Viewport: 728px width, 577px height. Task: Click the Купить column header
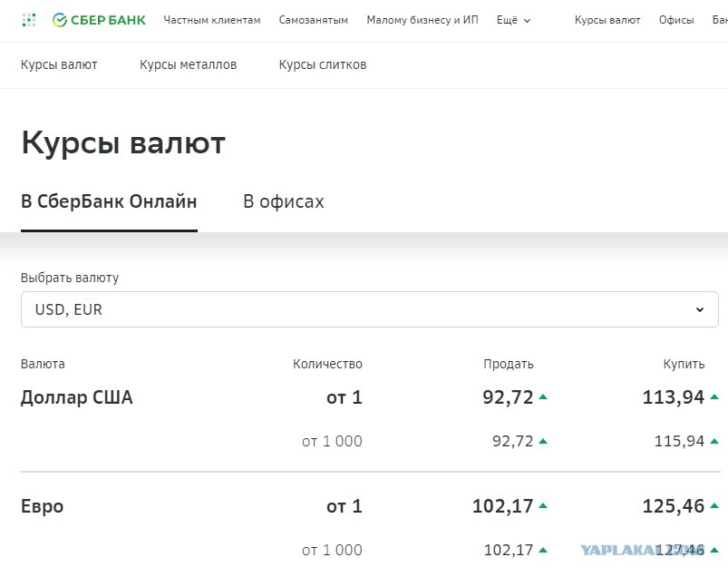click(684, 364)
